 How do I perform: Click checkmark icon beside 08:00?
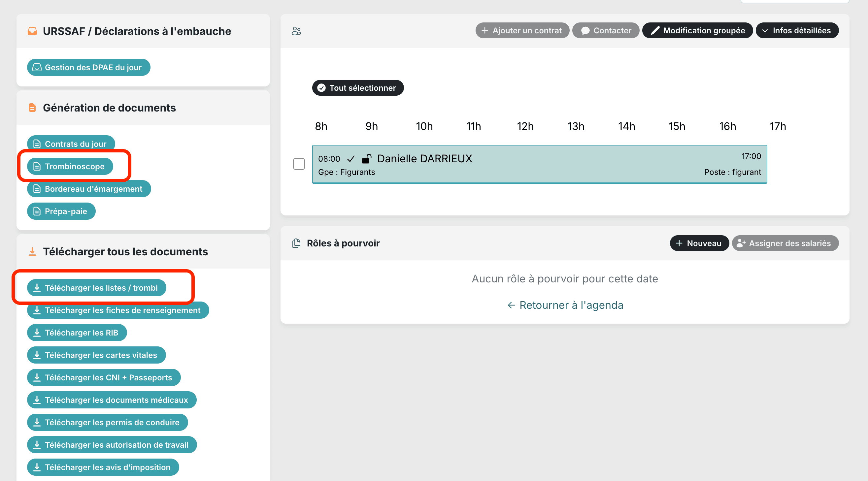pyautogui.click(x=351, y=159)
